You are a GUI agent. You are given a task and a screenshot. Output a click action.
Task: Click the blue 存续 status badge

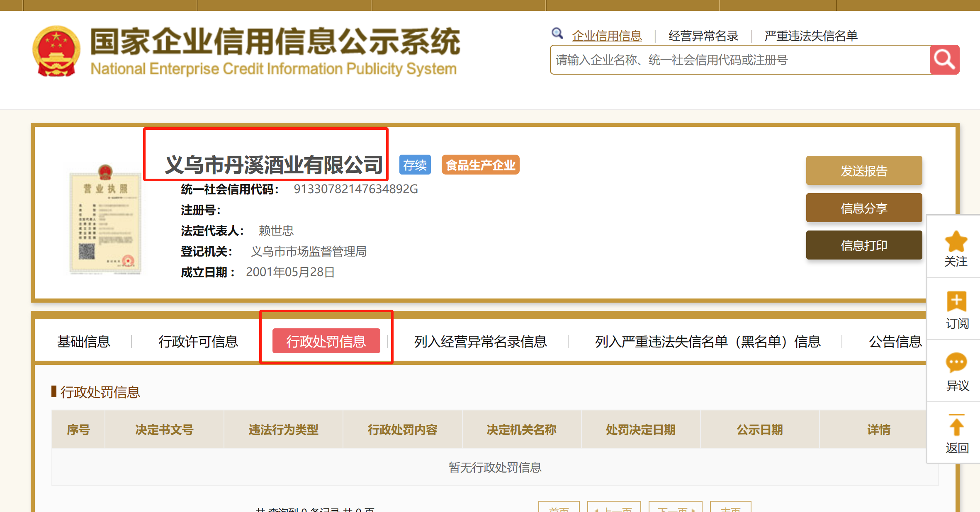pyautogui.click(x=415, y=165)
